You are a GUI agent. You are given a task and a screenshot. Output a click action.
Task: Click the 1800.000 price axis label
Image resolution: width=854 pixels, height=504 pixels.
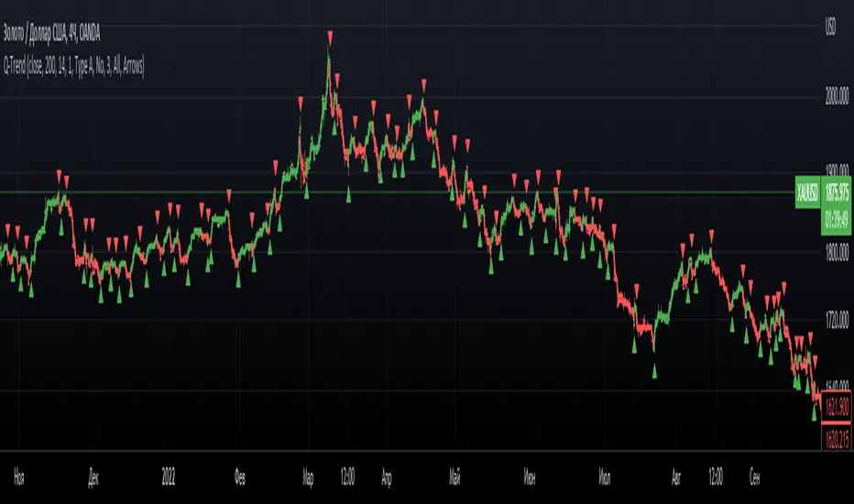tap(837, 253)
